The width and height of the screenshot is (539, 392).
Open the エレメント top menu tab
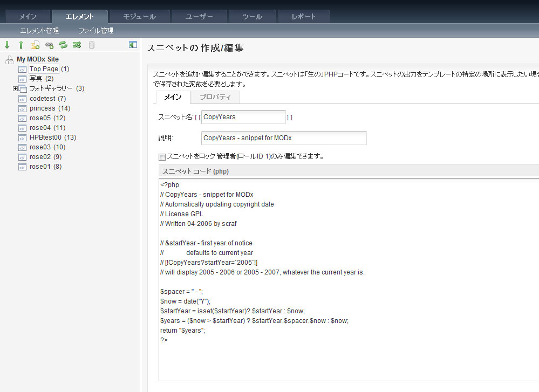(x=79, y=17)
